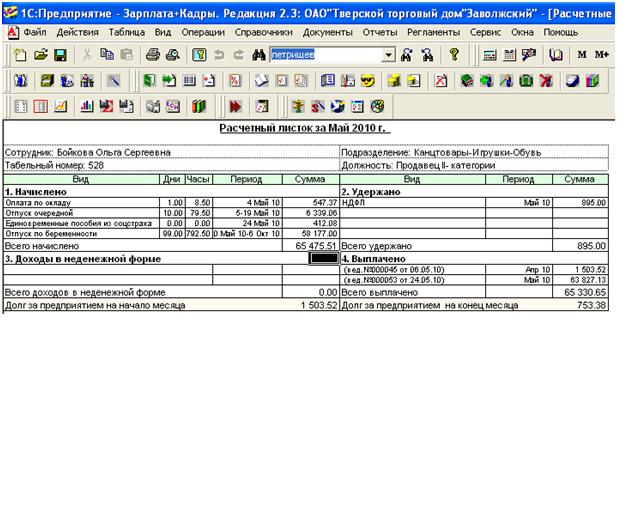This screenshot has height=512, width=640.
Task: Open the Отчеты menu
Action: (x=380, y=32)
